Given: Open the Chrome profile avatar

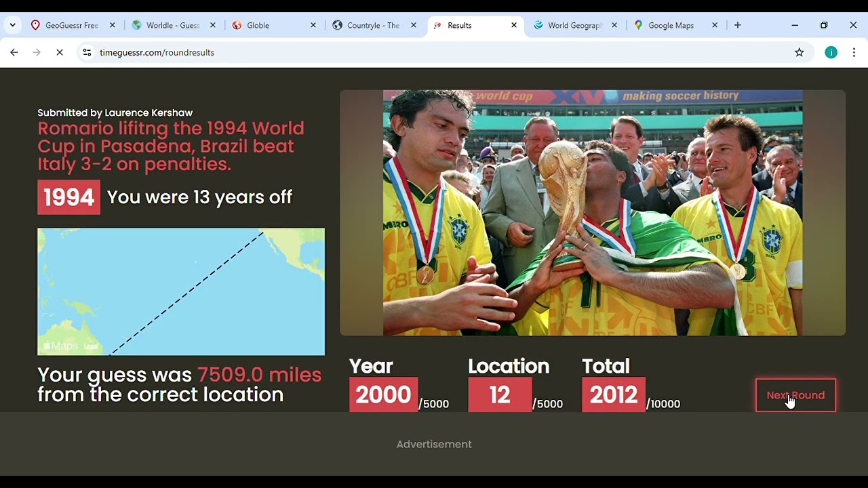Looking at the screenshot, I should tap(831, 52).
